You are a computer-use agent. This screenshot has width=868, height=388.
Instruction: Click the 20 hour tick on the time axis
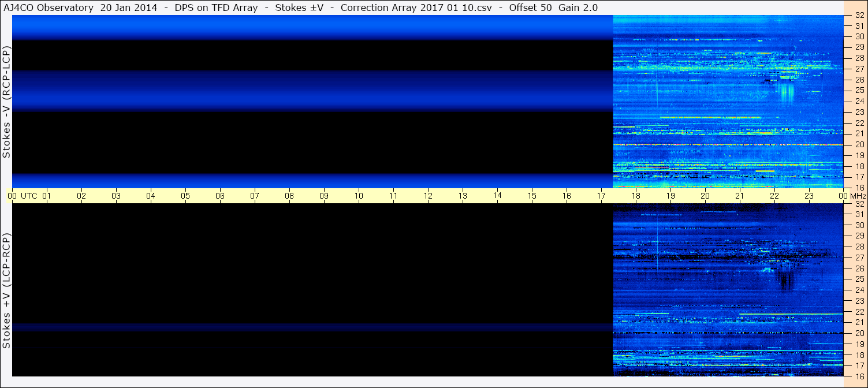click(705, 196)
